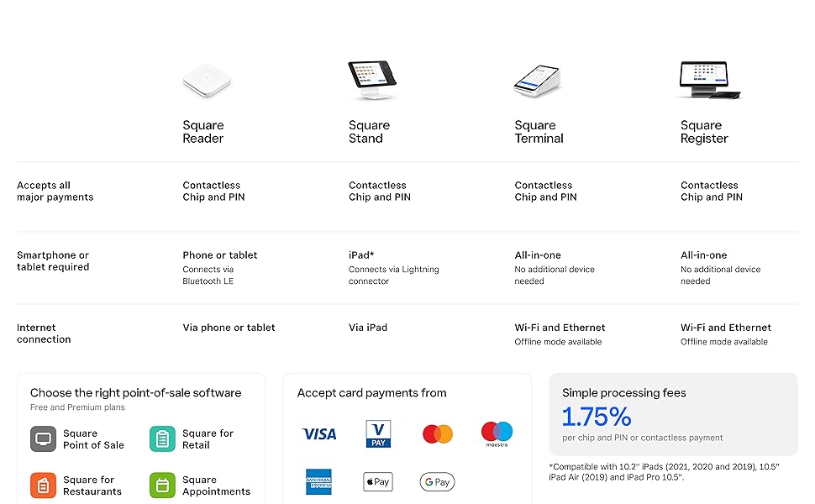Click the Square Point of Sale icon
815x504 pixels.
coord(44,439)
